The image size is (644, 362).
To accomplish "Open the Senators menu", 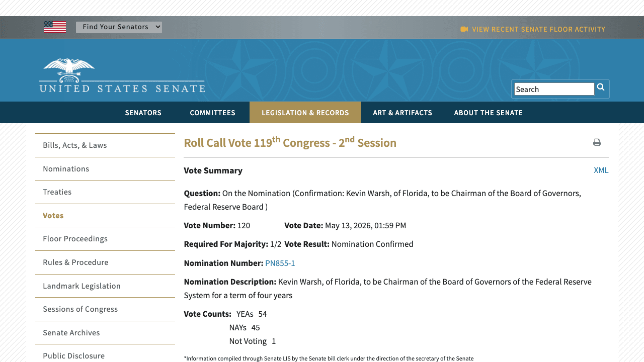I will point(143,113).
